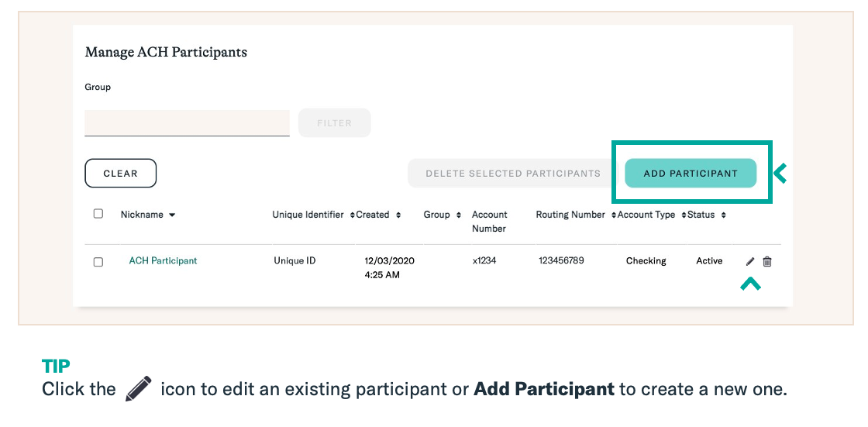Sort by Nickname using its dropdown arrow
Screen dimensions: 868x427
tap(171, 215)
